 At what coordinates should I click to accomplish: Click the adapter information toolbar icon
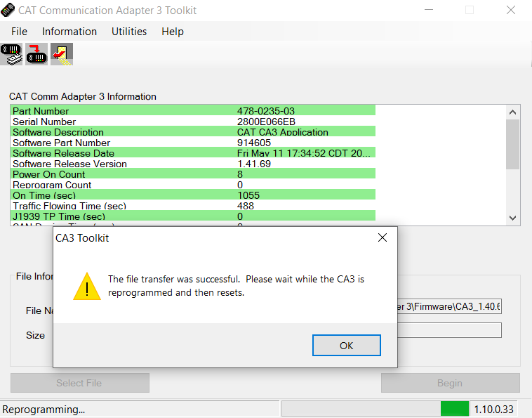click(x=11, y=54)
